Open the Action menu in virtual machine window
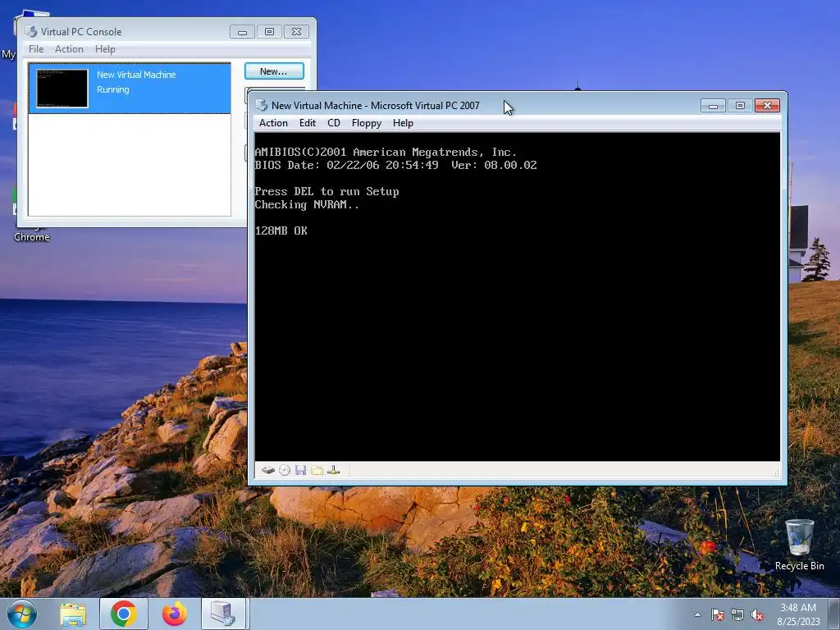This screenshot has height=630, width=840. tap(273, 123)
